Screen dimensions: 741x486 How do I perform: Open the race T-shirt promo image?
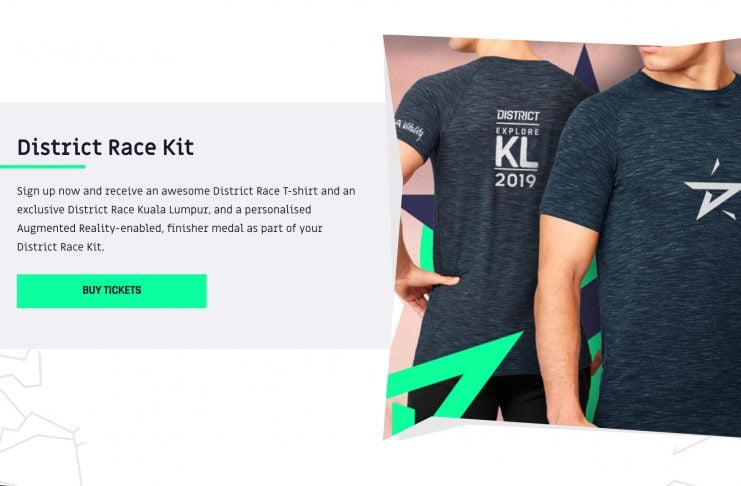coord(562,236)
